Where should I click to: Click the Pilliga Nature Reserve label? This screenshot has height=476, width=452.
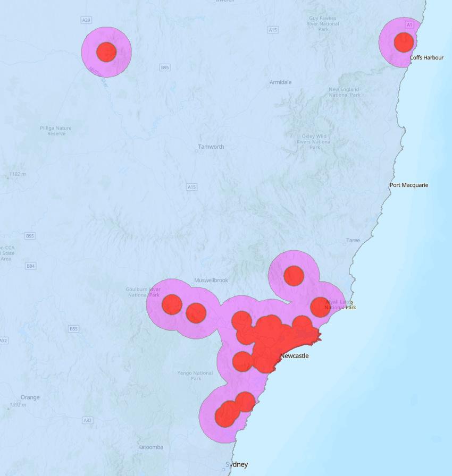coord(56,131)
